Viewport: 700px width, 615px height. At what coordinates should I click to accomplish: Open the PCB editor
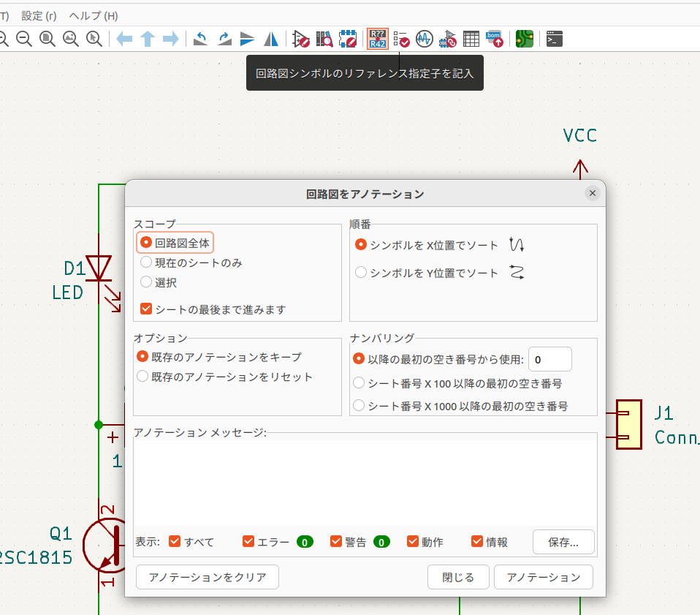point(524,39)
